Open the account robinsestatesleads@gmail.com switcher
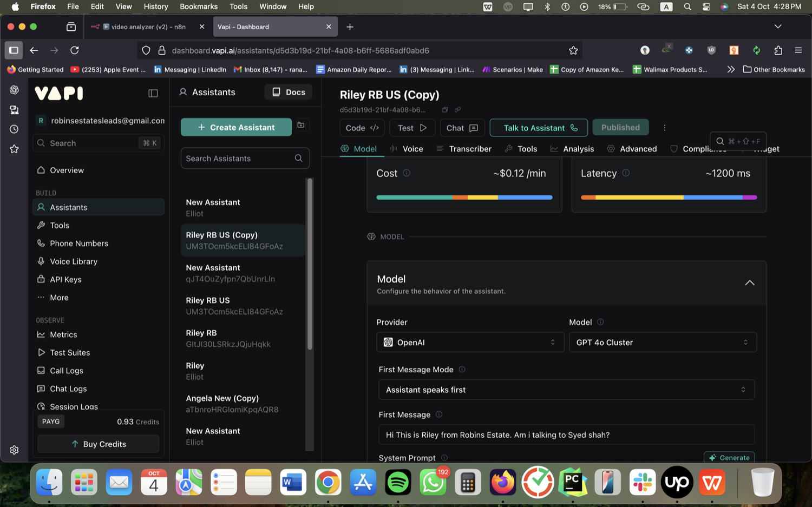Viewport: 812px width, 507px height. 101,121
